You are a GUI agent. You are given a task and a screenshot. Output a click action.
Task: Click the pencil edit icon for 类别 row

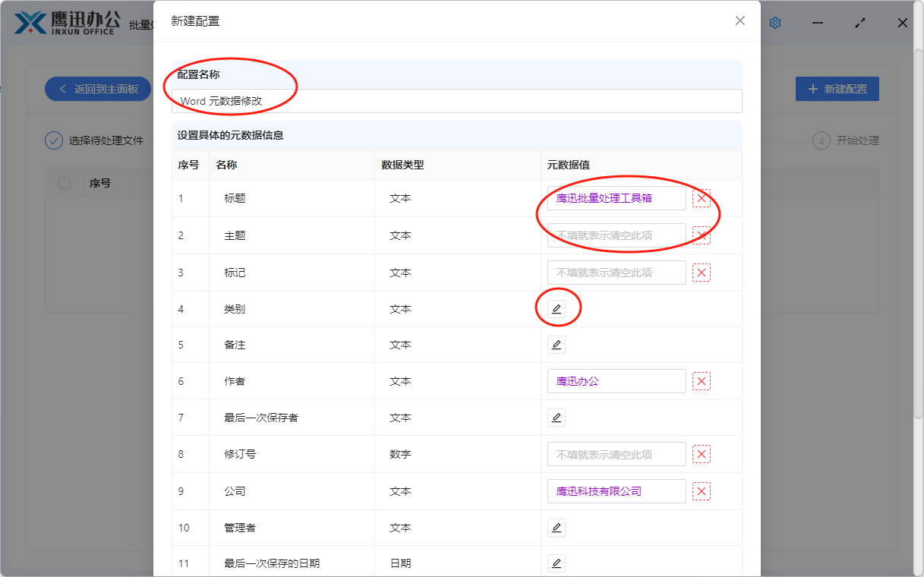click(557, 309)
